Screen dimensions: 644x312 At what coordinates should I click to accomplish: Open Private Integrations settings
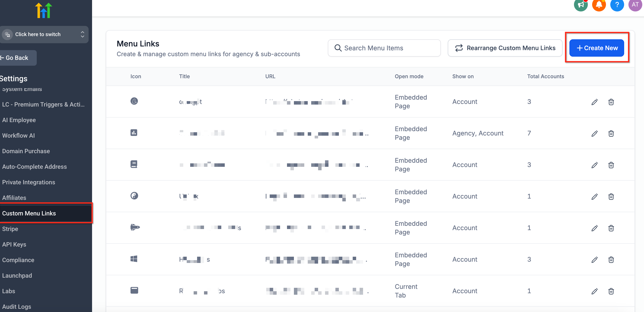[x=29, y=182]
